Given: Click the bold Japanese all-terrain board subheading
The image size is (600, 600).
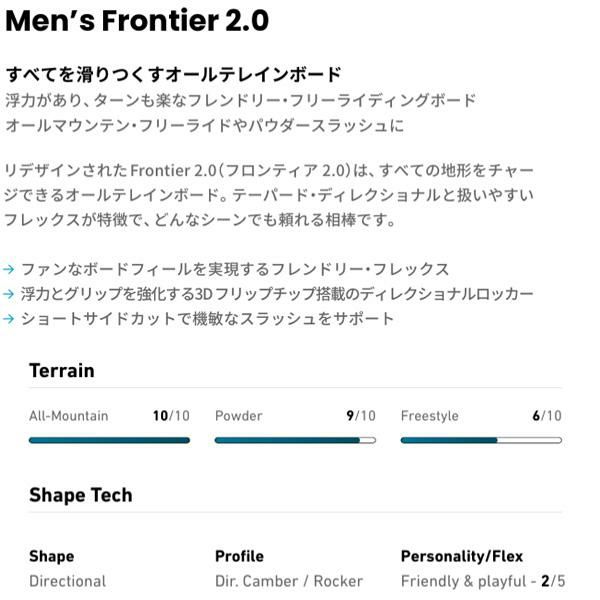Looking at the screenshot, I should coord(174,75).
